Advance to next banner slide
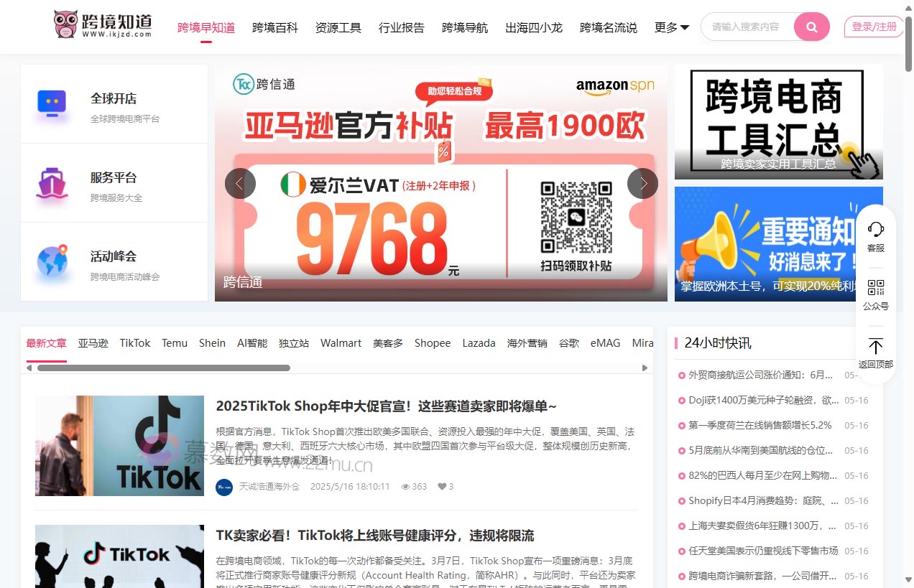This screenshot has height=588, width=914. click(x=642, y=184)
